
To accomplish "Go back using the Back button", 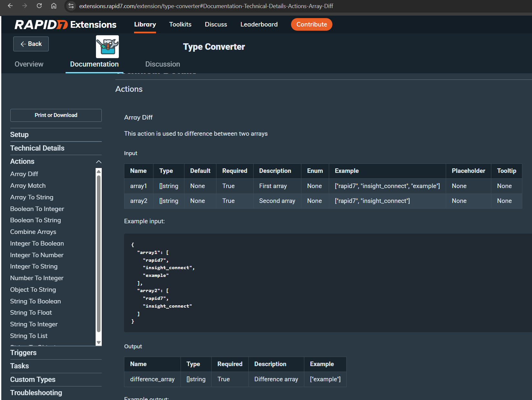I will [x=31, y=44].
